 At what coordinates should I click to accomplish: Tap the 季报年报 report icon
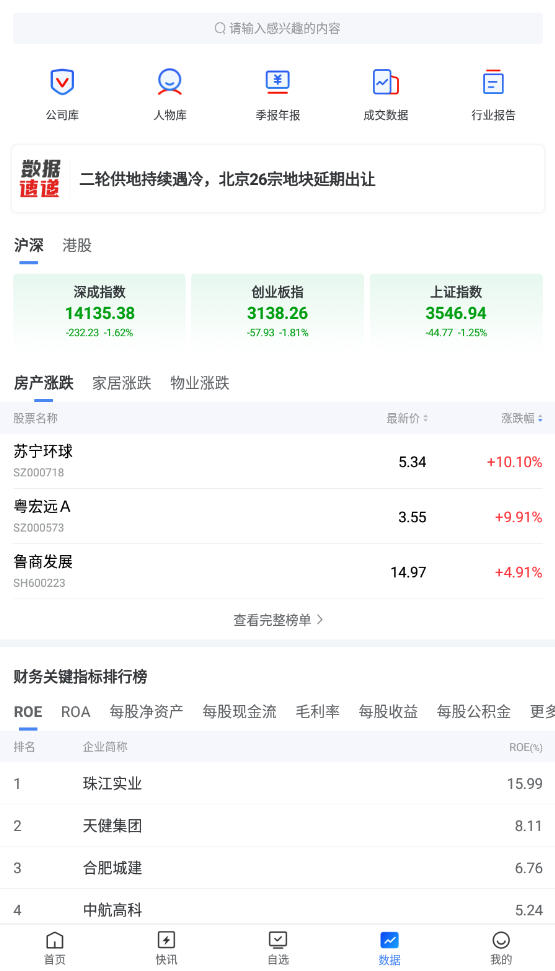(x=278, y=82)
